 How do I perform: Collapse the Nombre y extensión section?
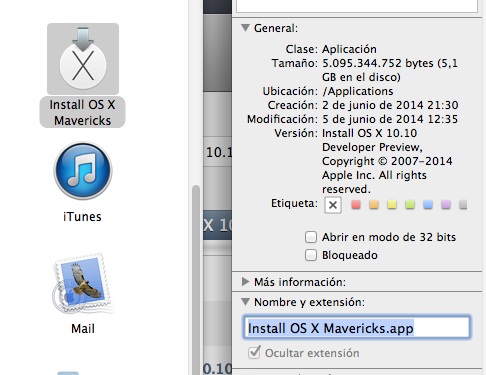246,302
